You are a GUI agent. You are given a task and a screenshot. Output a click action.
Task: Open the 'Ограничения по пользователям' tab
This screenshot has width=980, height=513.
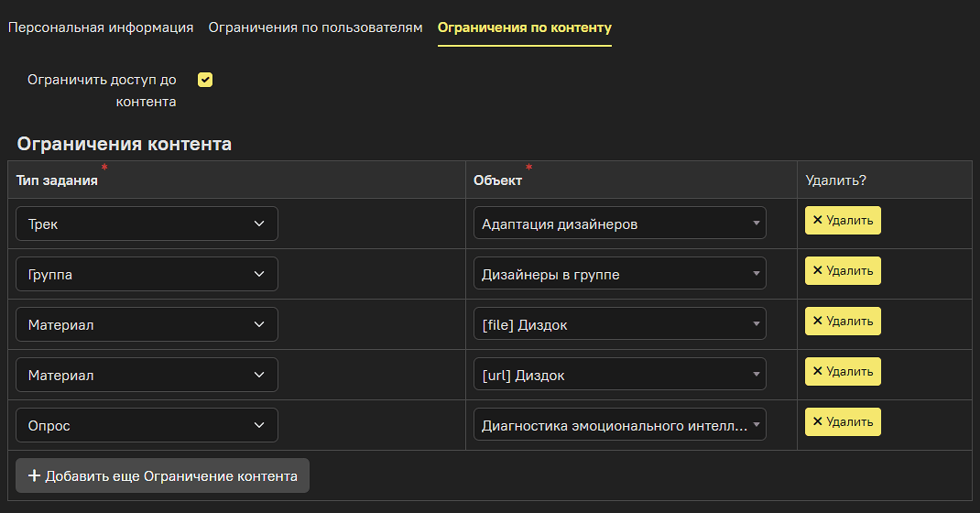click(315, 27)
